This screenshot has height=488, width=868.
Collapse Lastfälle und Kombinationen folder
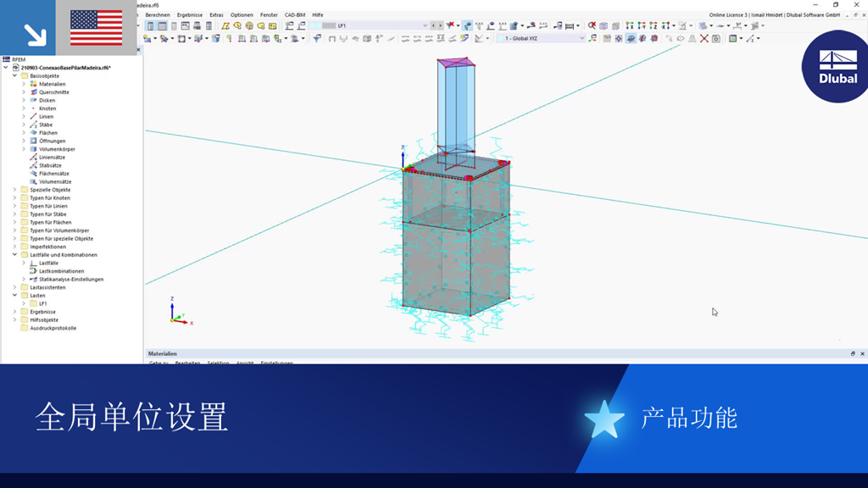coord(15,255)
